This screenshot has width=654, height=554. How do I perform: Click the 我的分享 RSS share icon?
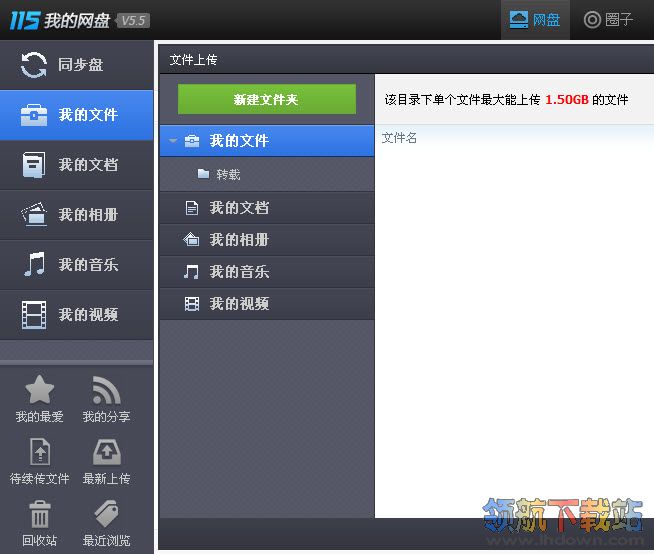point(106,390)
